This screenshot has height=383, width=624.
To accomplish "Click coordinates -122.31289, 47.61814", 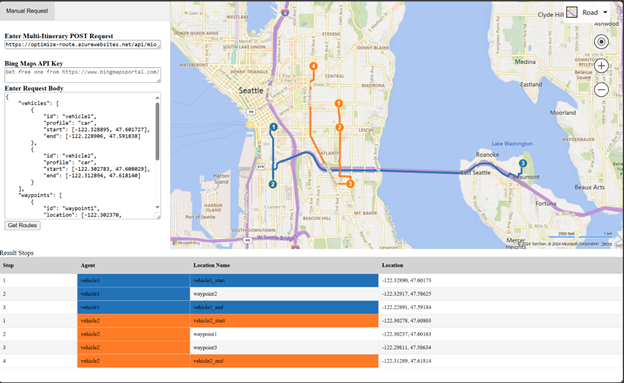I will coord(406,361).
